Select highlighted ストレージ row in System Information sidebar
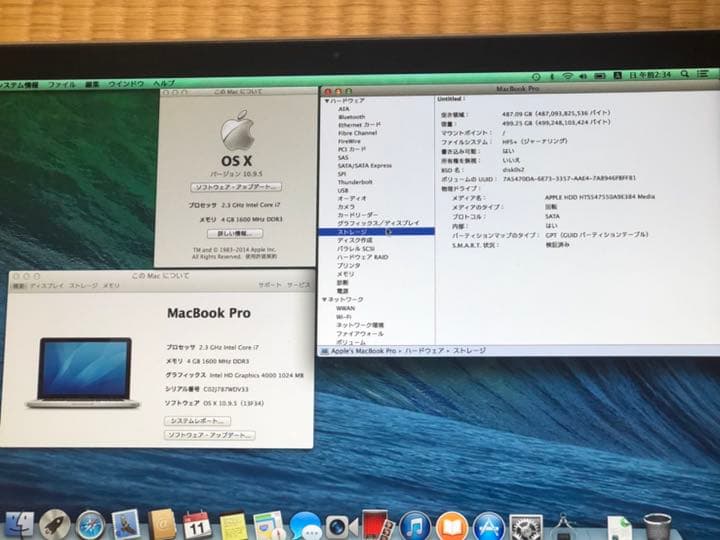720x540 pixels. 377,232
